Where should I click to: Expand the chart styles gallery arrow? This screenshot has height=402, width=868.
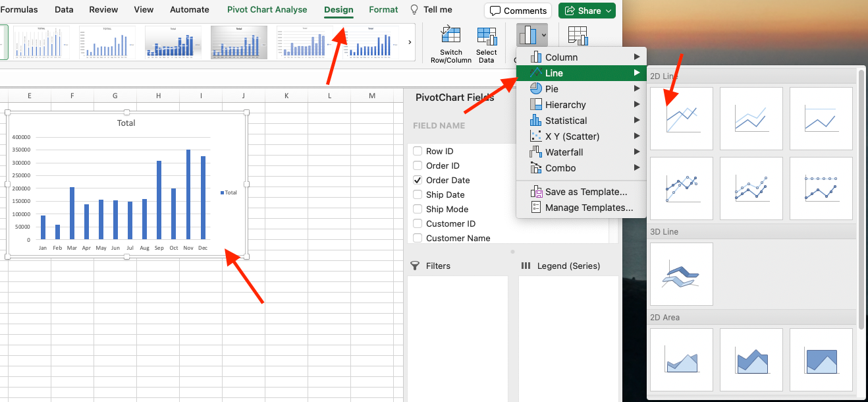pos(410,42)
